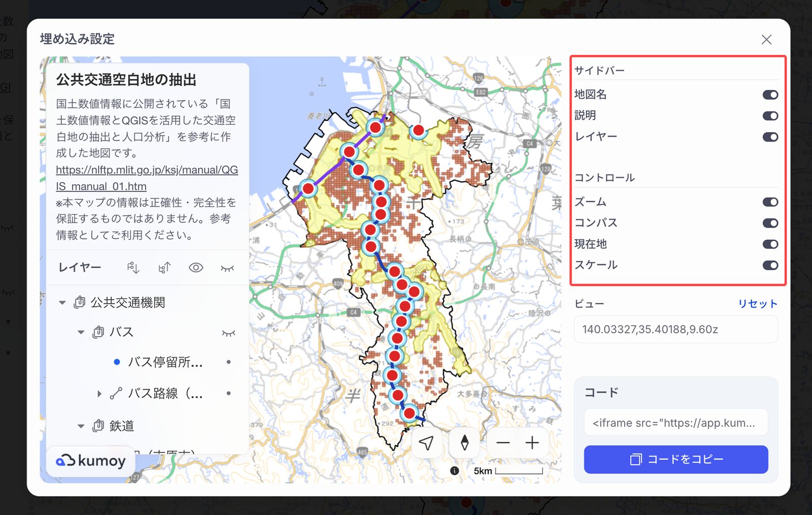
Task: Toggle the 現在地 control switch
Action: [x=770, y=244]
